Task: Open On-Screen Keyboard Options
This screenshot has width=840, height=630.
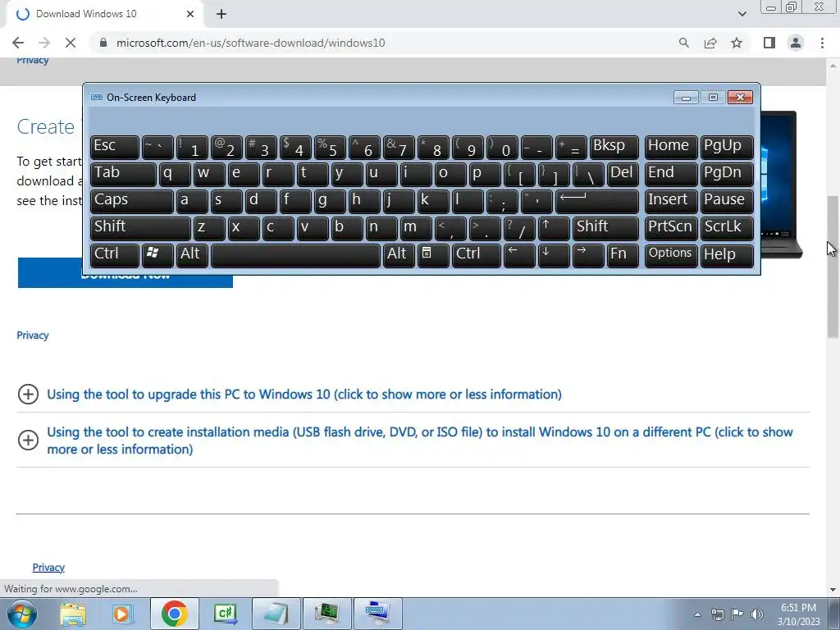Action: 671,255
